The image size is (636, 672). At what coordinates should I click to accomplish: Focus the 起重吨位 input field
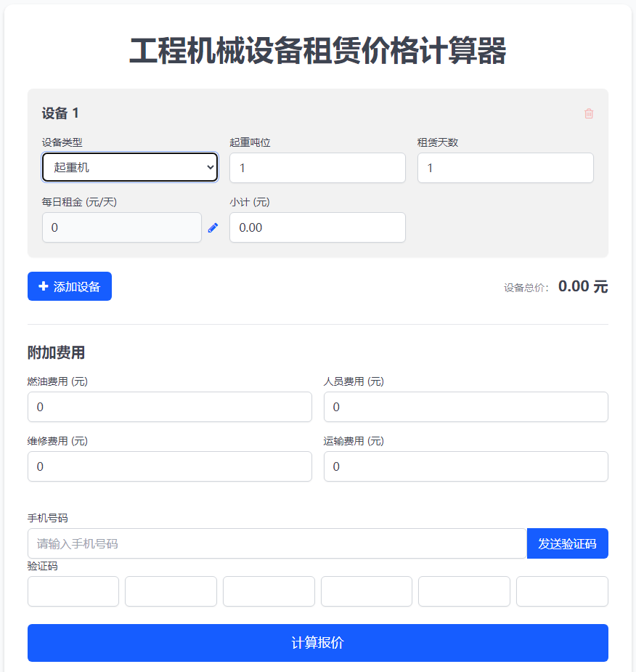pyautogui.click(x=317, y=168)
